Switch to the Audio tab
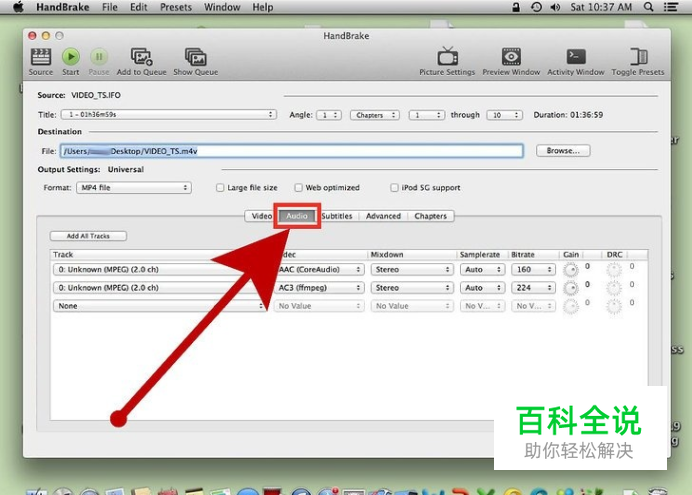This screenshot has height=495, width=692. [x=297, y=216]
